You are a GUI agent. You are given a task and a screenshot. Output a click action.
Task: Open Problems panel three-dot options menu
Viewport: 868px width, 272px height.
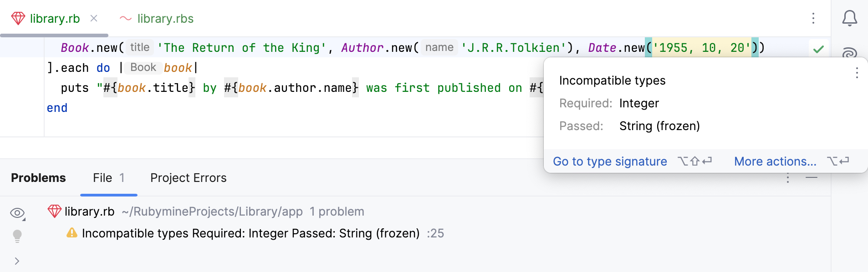coord(787,178)
